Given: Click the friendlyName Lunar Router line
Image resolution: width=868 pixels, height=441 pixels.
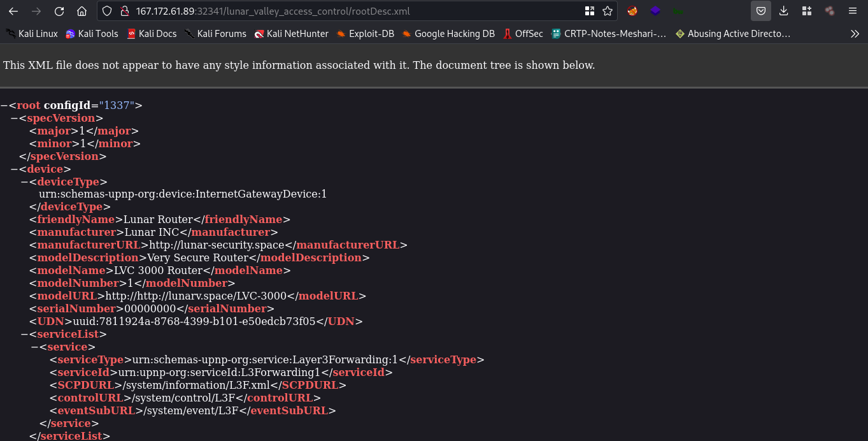Looking at the screenshot, I should click(160, 219).
